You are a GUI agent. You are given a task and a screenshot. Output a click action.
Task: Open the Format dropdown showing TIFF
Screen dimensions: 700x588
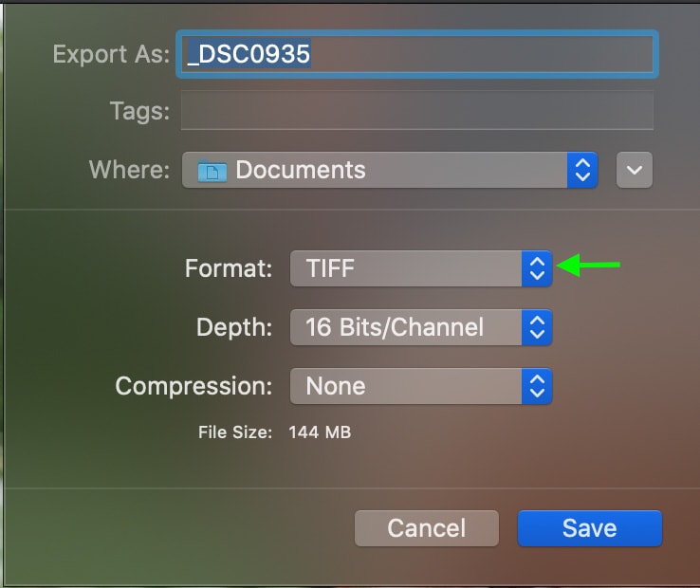pos(421,268)
